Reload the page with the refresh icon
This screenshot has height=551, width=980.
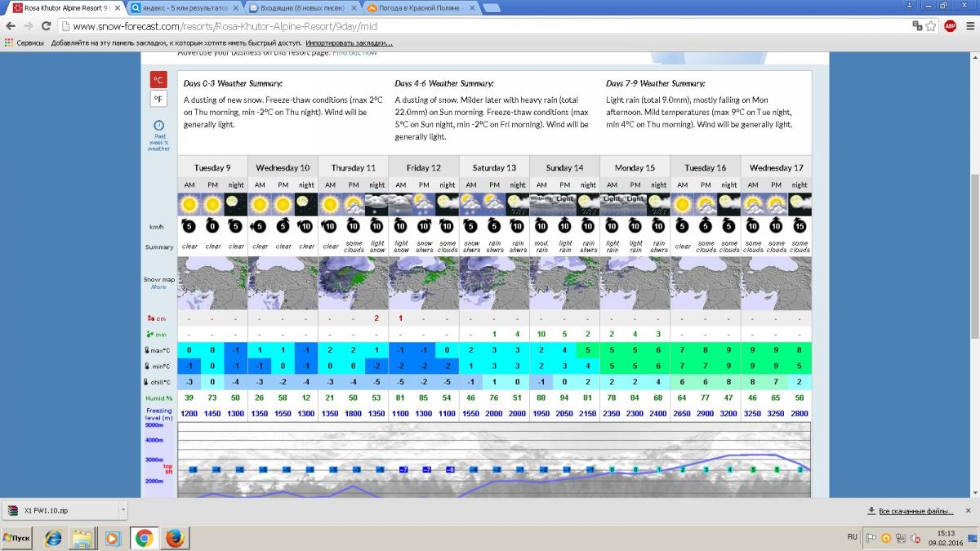pyautogui.click(x=47, y=26)
